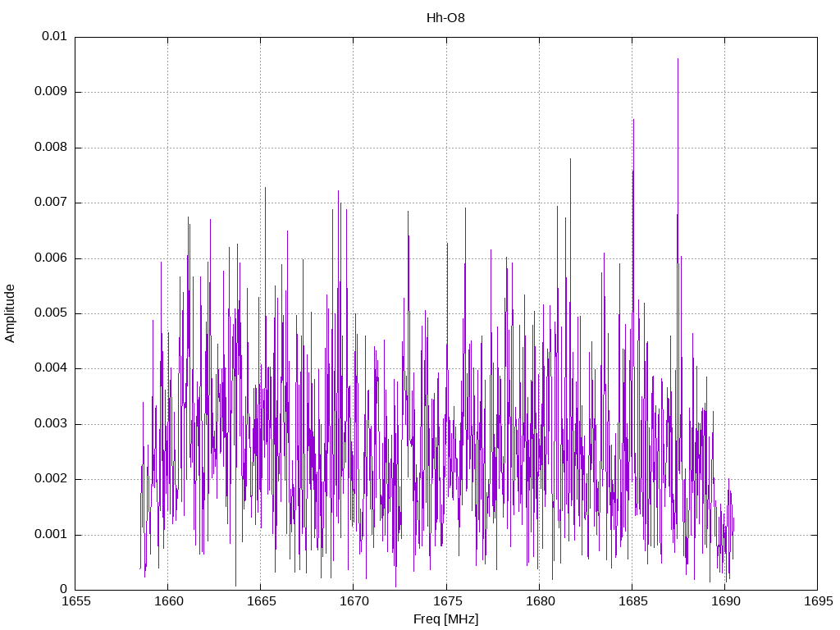Click y-axis tick value 0.001

(x=50, y=535)
